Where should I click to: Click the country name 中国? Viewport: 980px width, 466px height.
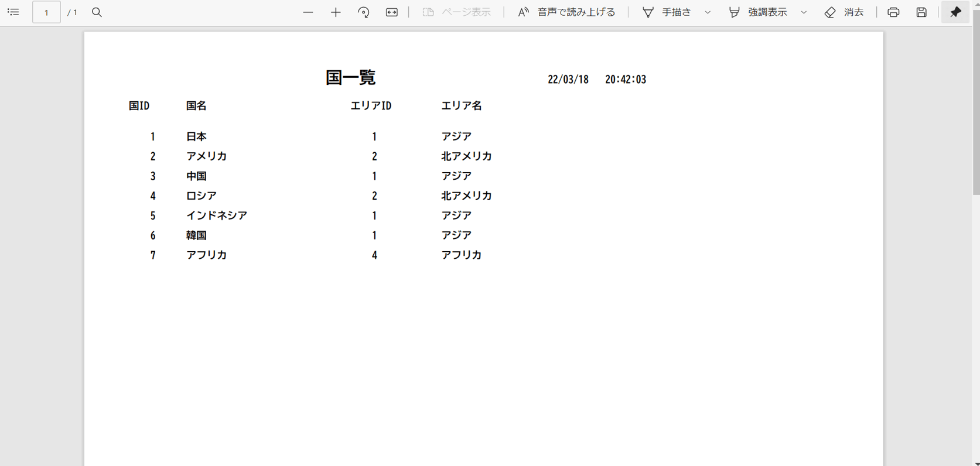[x=196, y=176]
